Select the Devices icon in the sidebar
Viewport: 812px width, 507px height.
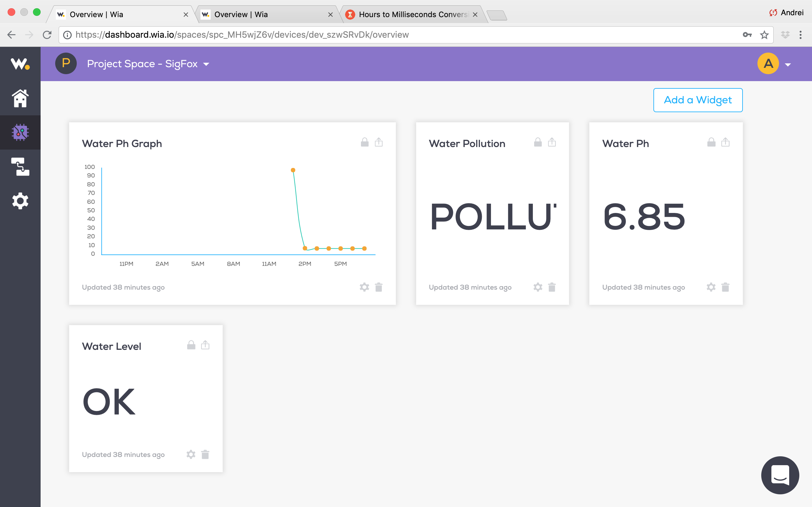[x=20, y=133]
